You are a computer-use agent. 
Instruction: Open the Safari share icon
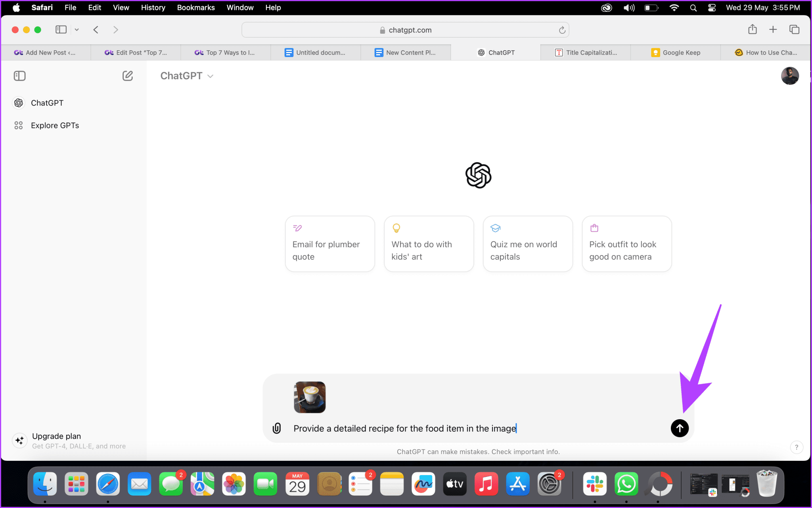(752, 30)
